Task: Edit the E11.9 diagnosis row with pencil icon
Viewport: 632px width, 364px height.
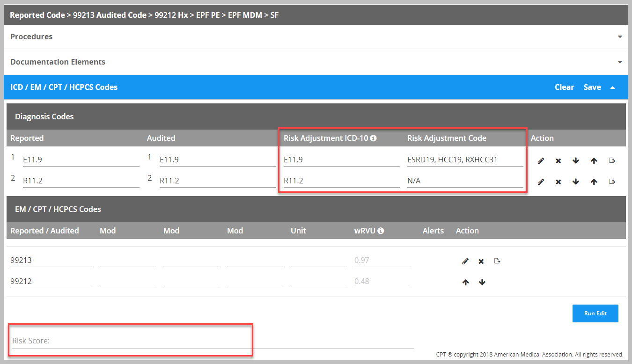Action: coord(541,160)
